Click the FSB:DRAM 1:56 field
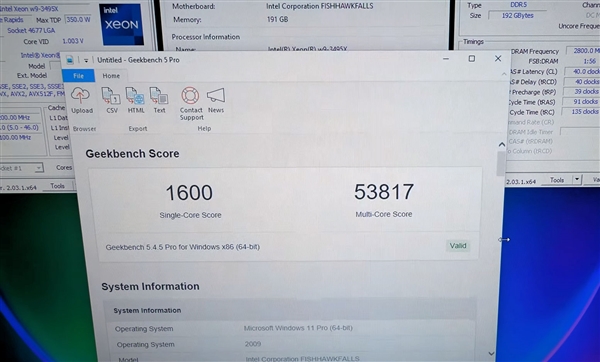Screen dimensions: 600x362 (583, 61)
